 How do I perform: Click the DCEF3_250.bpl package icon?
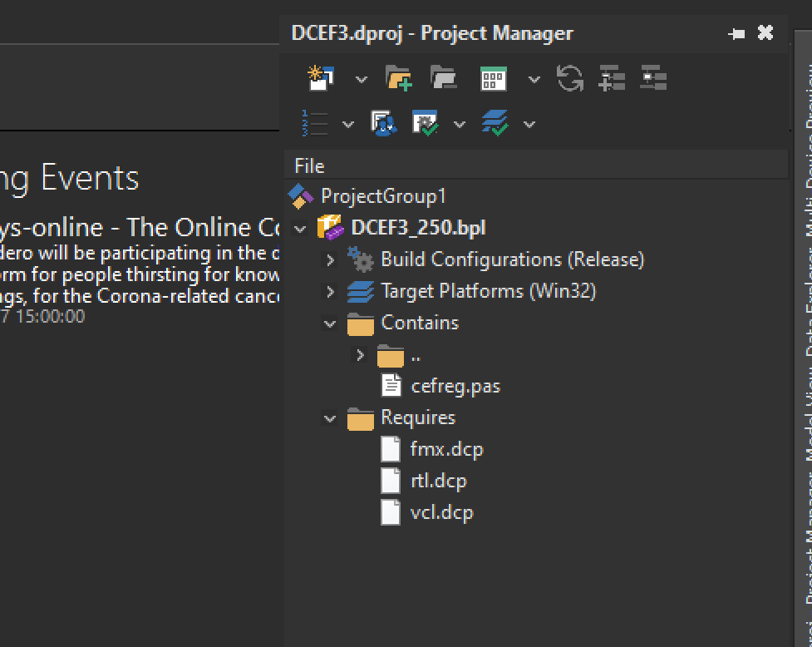tap(331, 227)
